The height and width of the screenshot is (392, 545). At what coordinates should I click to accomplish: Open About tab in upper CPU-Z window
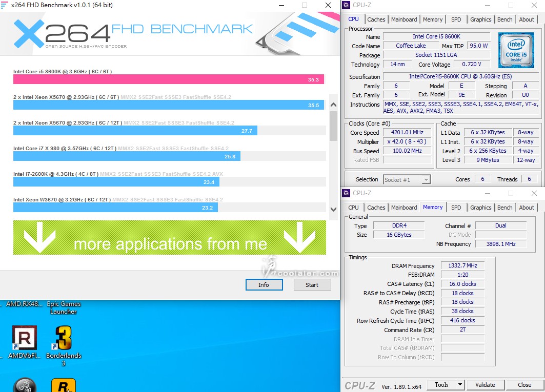[x=527, y=19]
